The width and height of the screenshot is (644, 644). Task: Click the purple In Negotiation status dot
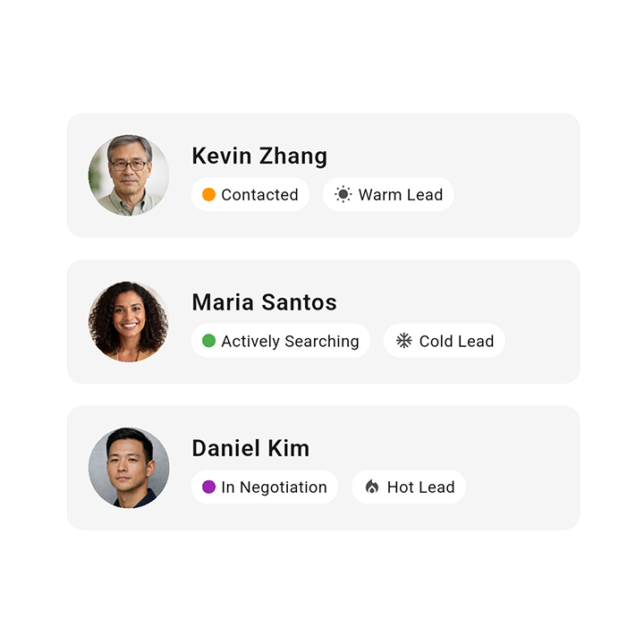[208, 487]
